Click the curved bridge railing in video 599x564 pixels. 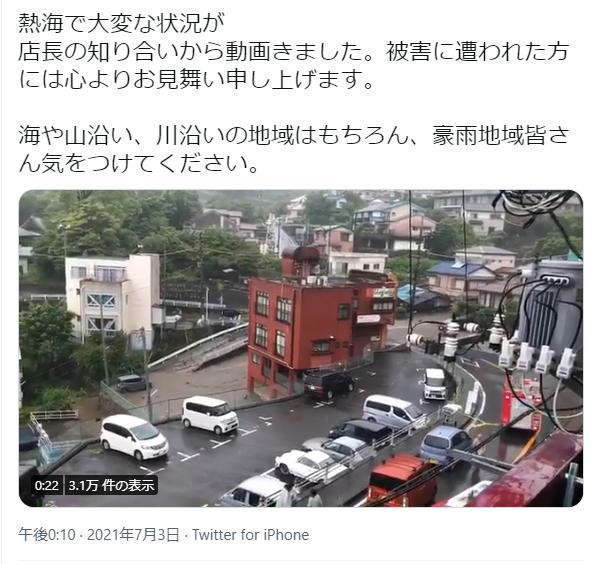point(198,347)
